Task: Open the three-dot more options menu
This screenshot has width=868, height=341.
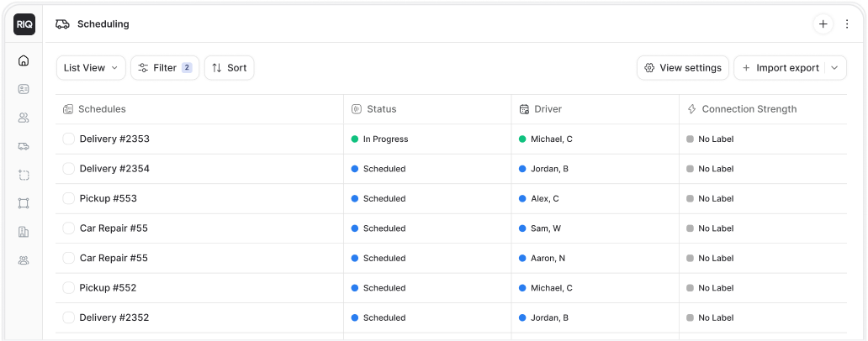Action: (x=847, y=24)
